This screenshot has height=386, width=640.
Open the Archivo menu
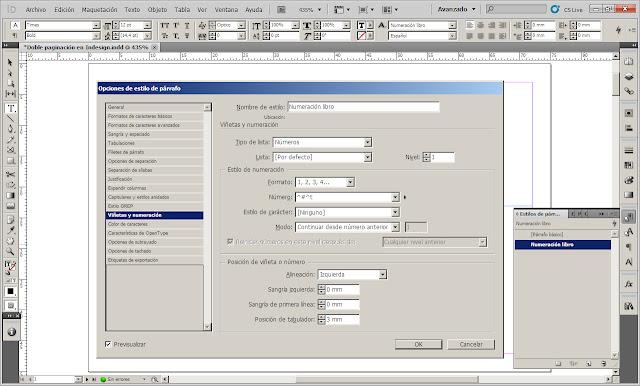(36, 9)
